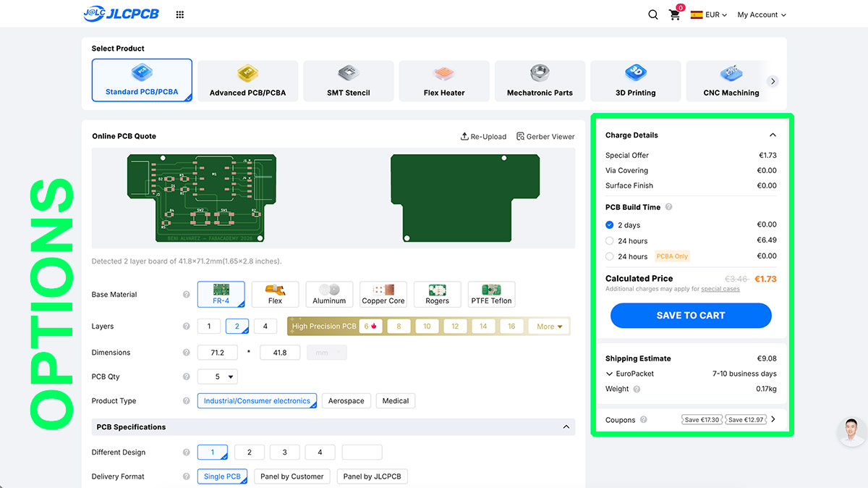This screenshot has width=868, height=488.
Task: Select the Standard PCB/PCBA product
Action: tap(142, 80)
